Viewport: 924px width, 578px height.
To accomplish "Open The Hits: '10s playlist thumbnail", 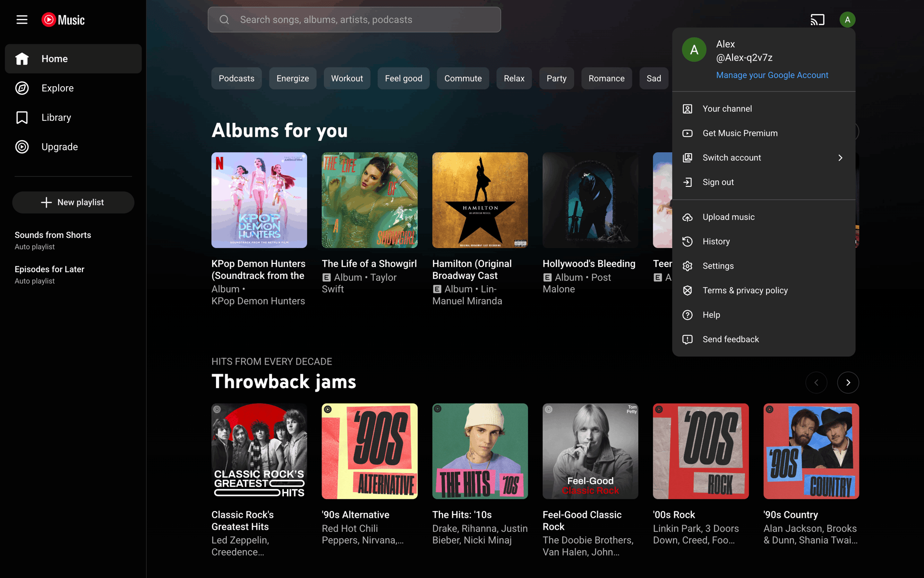I will [x=480, y=451].
